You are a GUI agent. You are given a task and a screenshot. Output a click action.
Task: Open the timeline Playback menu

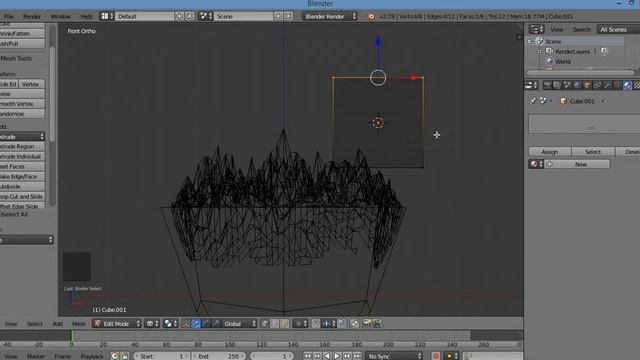92,356
